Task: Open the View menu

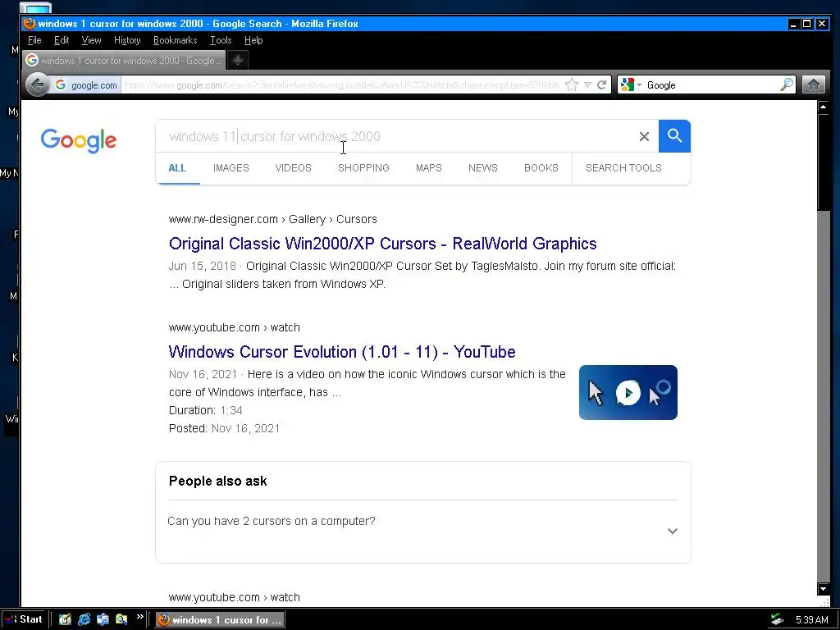Action: [x=91, y=40]
